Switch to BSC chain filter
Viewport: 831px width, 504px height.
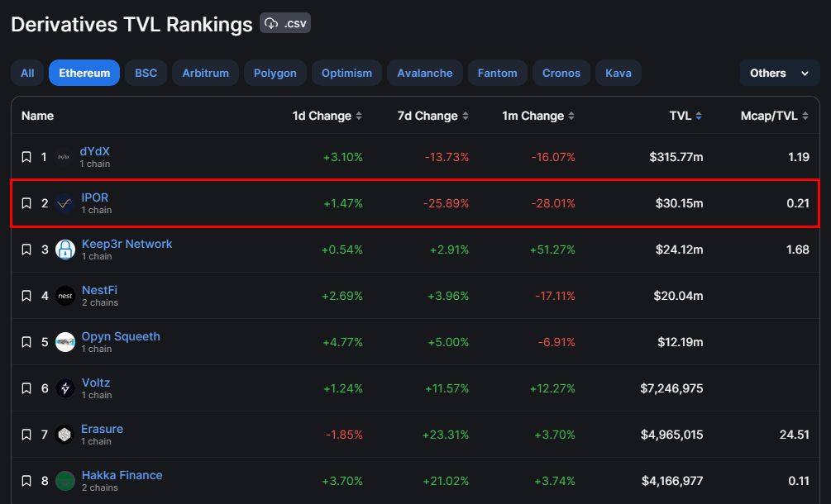(146, 73)
